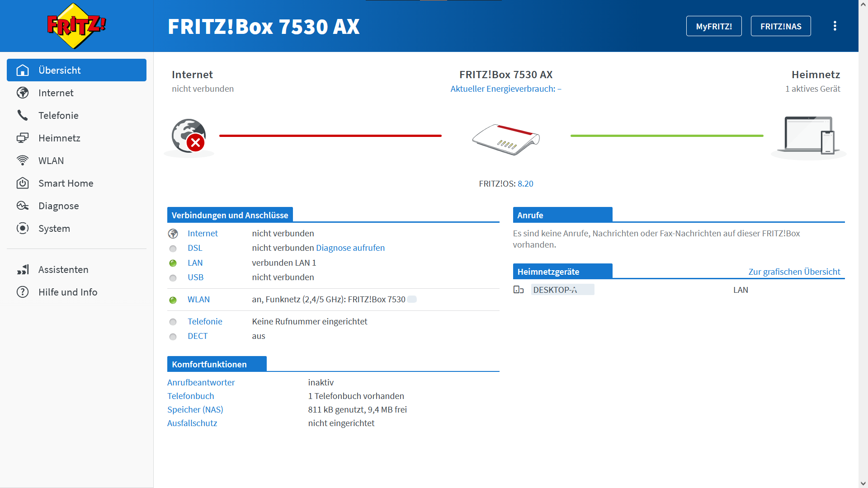
Task: Open the Internet navigation menu entry
Action: 56,93
